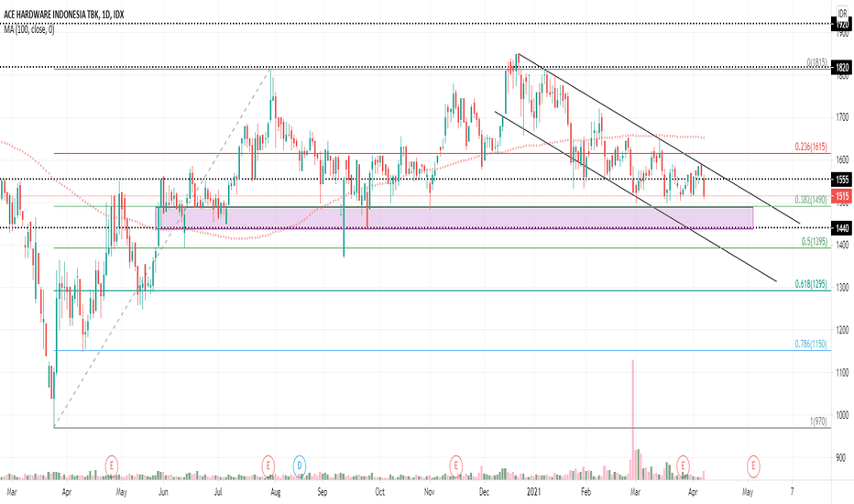Open the rightmost E earnings marker
Viewport: 854px width, 504px height.
[x=753, y=466]
